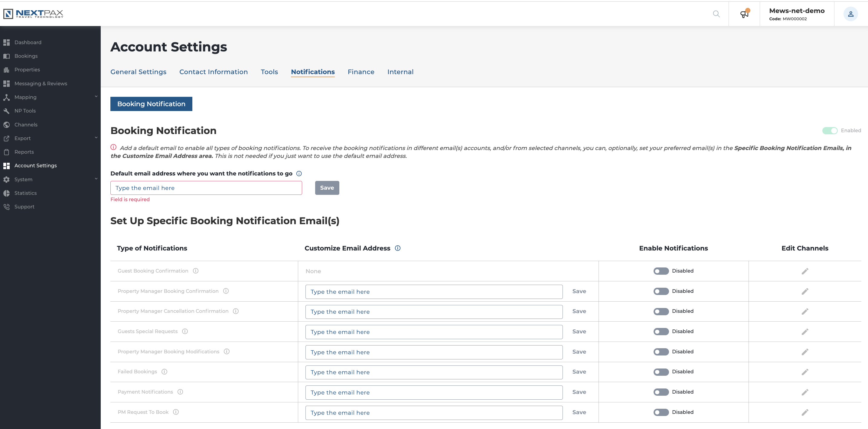Enable notifications for Guest Booking Confirmation

pyautogui.click(x=661, y=271)
